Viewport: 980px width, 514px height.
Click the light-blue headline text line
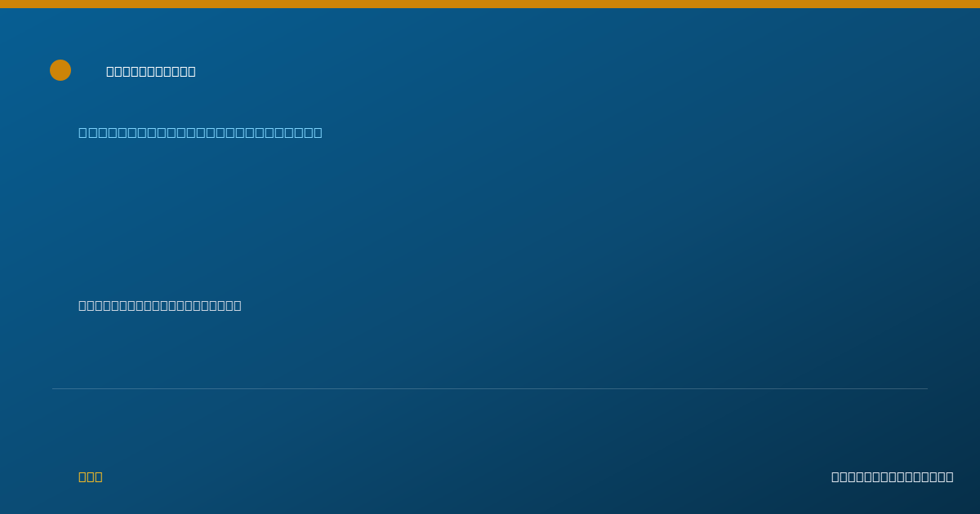point(200,132)
